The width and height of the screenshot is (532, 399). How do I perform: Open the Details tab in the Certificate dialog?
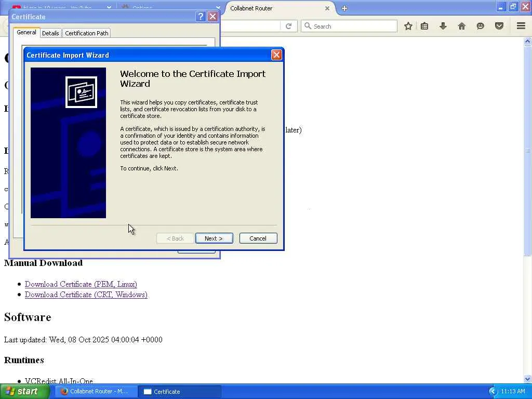coord(50,33)
